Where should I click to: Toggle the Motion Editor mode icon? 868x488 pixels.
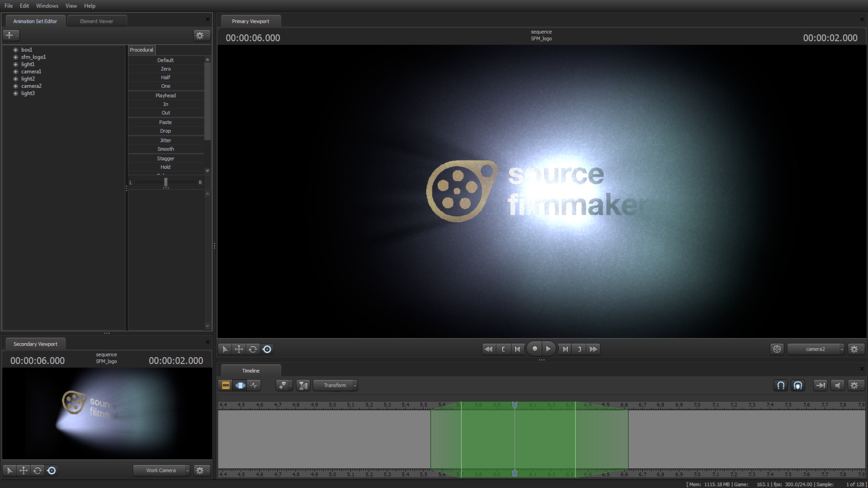[240, 385]
